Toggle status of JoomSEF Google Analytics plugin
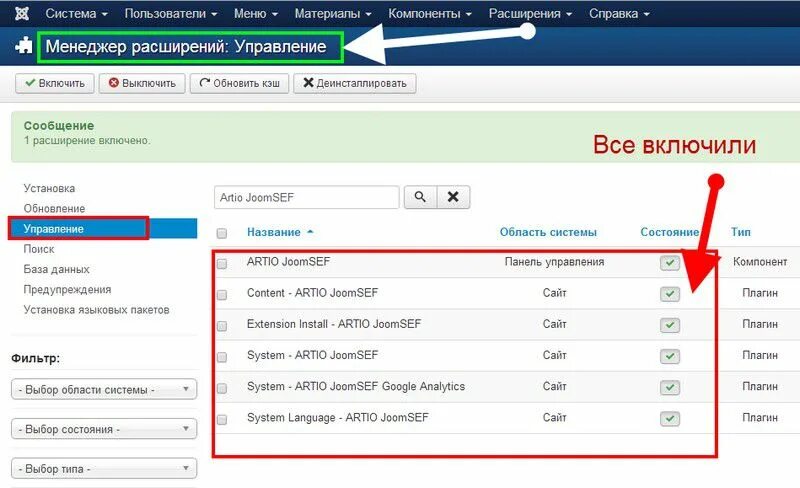The image size is (800, 488). 669,387
